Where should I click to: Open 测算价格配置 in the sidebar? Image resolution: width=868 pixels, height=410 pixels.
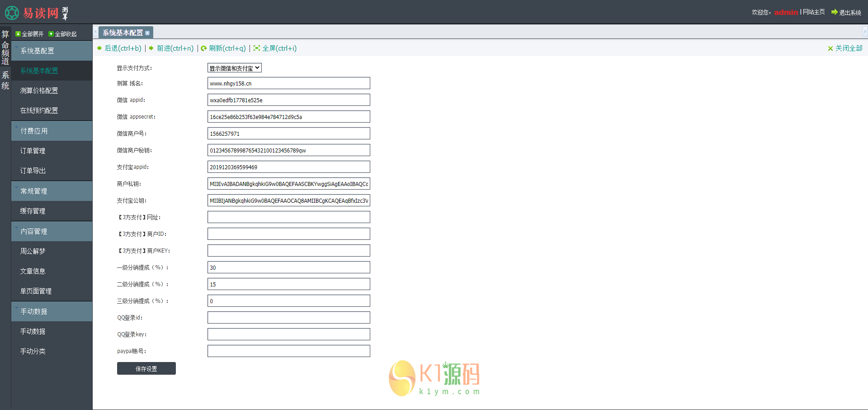39,91
